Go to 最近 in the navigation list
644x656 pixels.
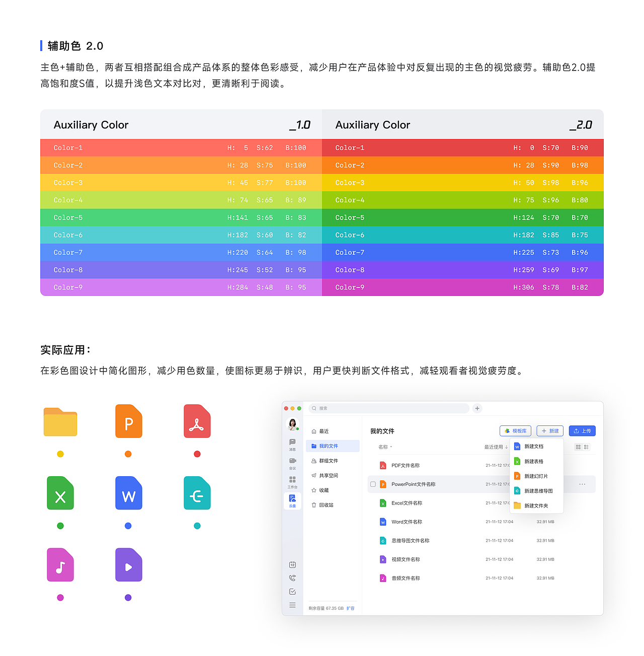[333, 431]
